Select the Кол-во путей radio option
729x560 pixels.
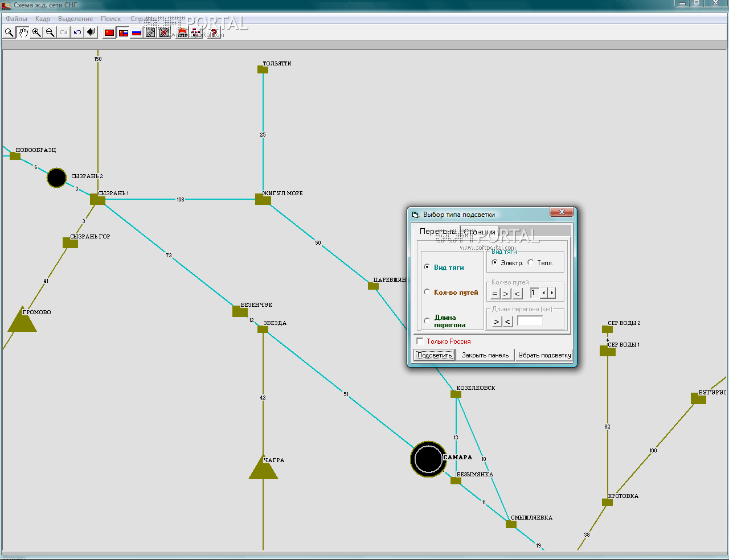coord(451,292)
